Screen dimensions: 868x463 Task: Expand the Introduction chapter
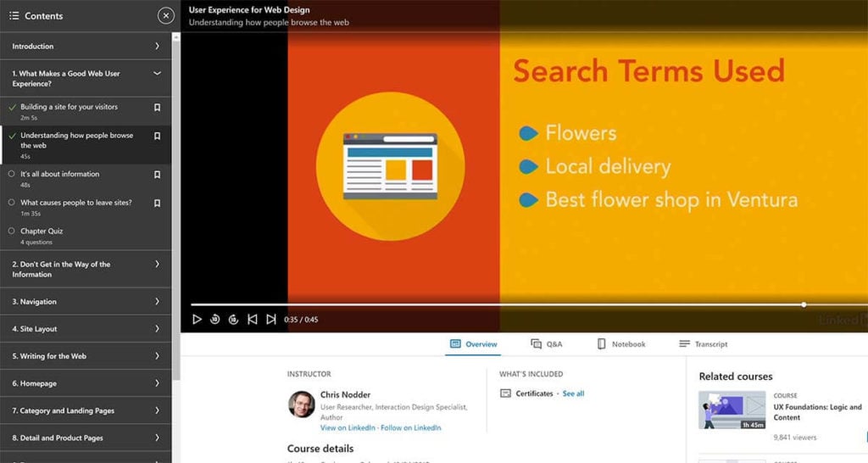157,47
